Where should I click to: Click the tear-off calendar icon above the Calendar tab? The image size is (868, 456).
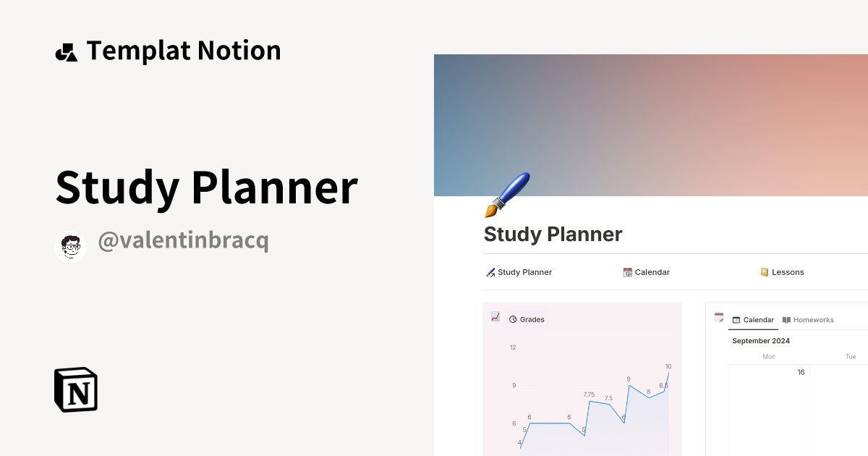tap(719, 317)
